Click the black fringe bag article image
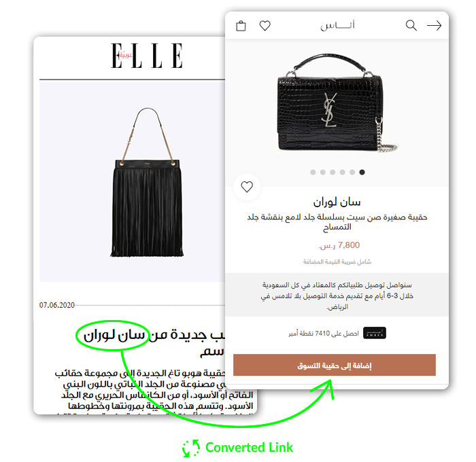This screenshot has width=476, height=462. pos(148,182)
